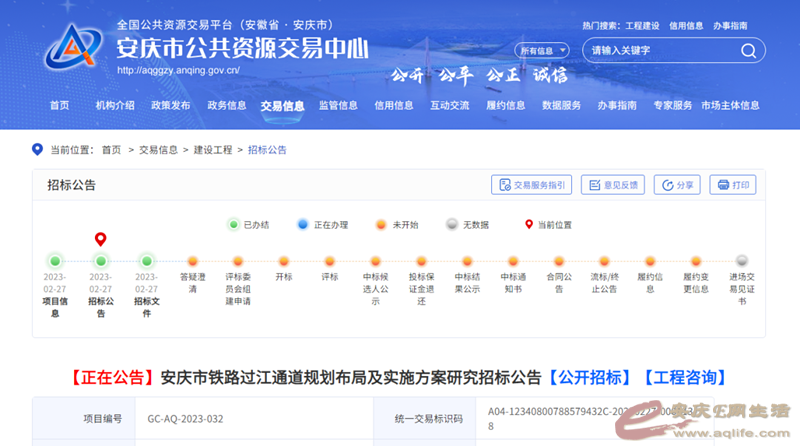Select the 招标文件 green step node

pos(147,261)
